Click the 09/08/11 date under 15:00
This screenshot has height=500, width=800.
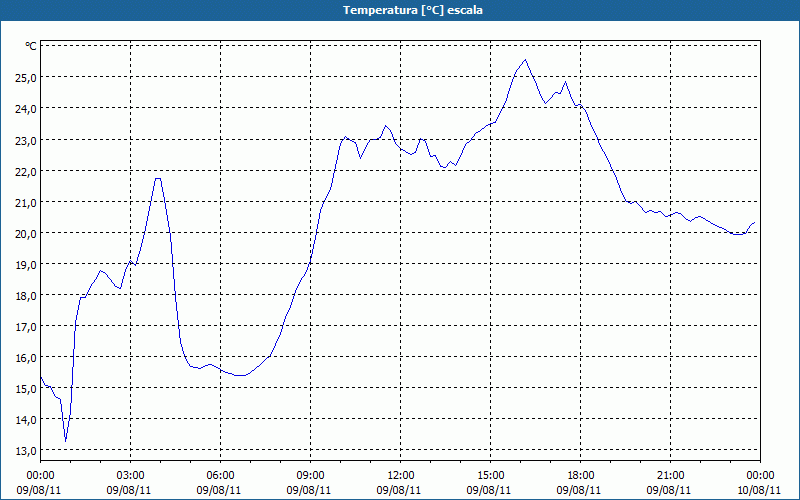(x=490, y=490)
